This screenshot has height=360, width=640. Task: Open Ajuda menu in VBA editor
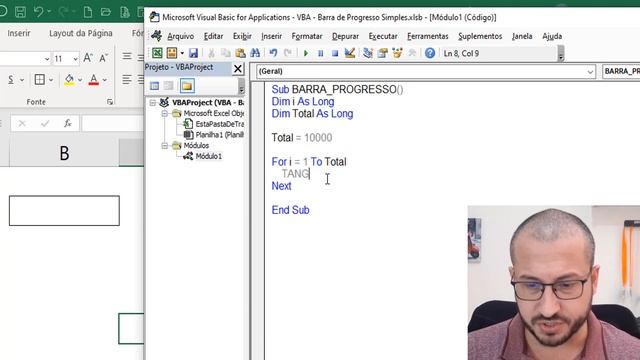click(552, 36)
